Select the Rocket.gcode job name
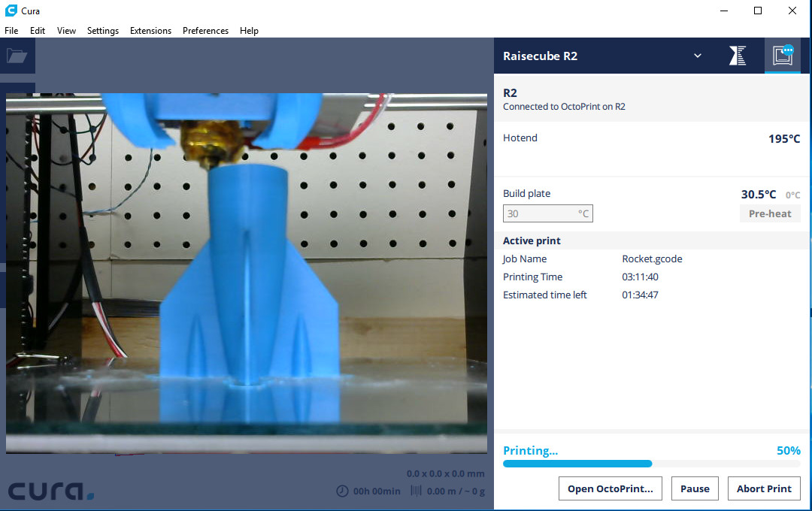The width and height of the screenshot is (812, 511). click(652, 259)
